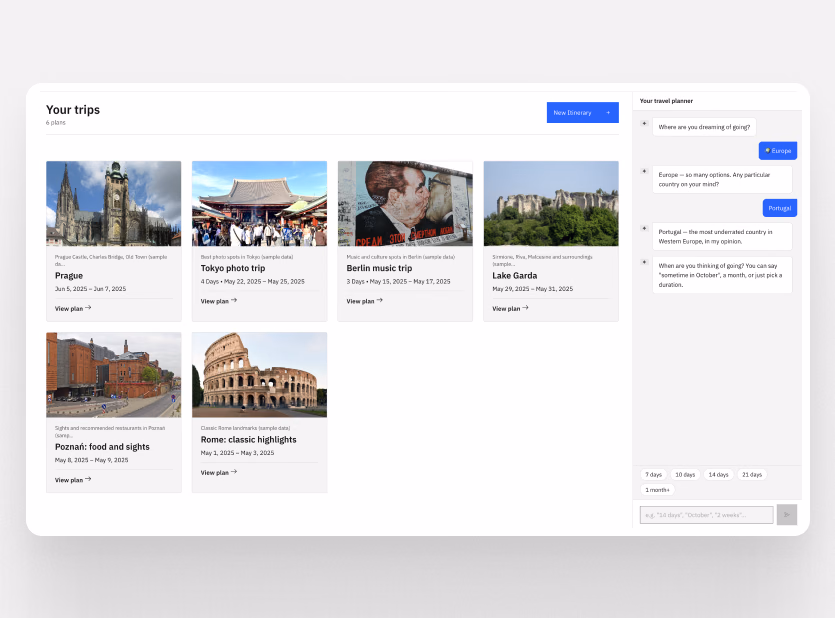This screenshot has width=835, height=618.
Task: Click assistant icon beside 'Where are you dreaming' message
Action: pyautogui.click(x=644, y=123)
